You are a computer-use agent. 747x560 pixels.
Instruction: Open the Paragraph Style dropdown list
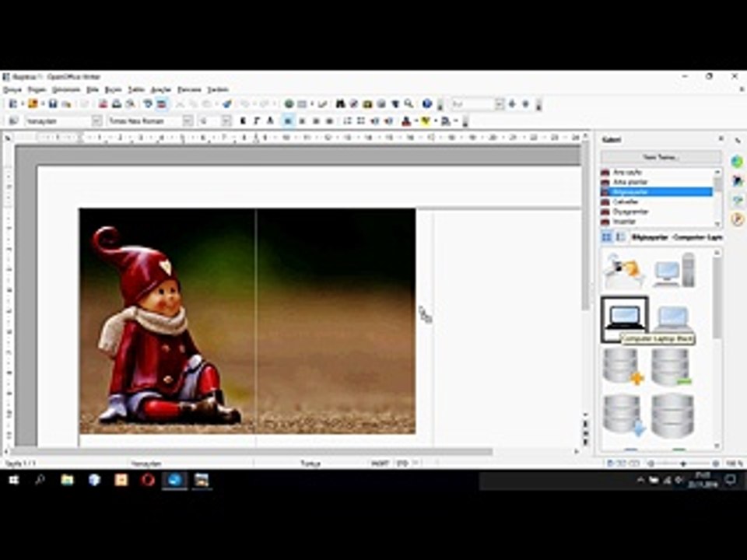point(96,121)
